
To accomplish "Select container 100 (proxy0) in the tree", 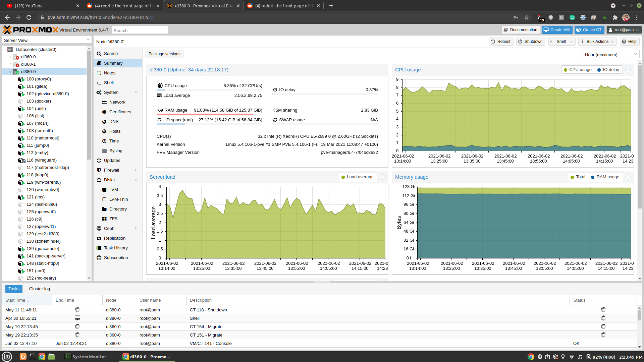I will [38, 79].
